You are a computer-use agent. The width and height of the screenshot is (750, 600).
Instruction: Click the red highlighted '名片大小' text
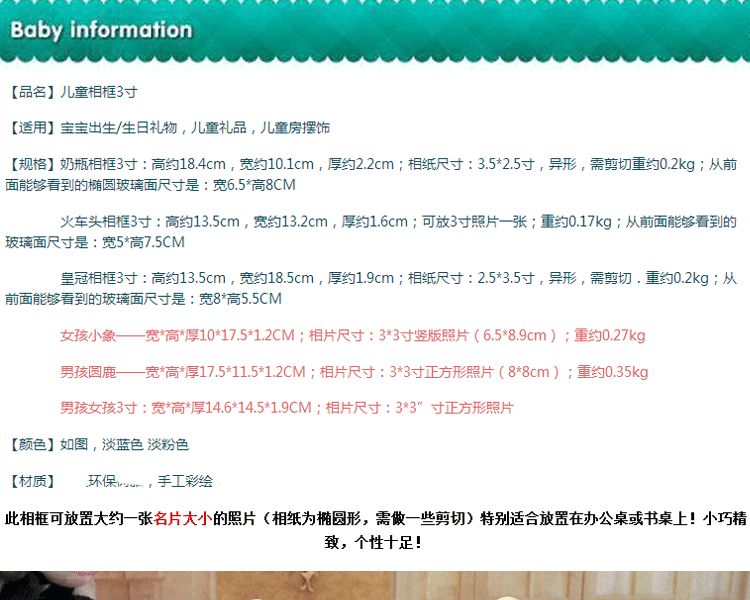pos(183,518)
